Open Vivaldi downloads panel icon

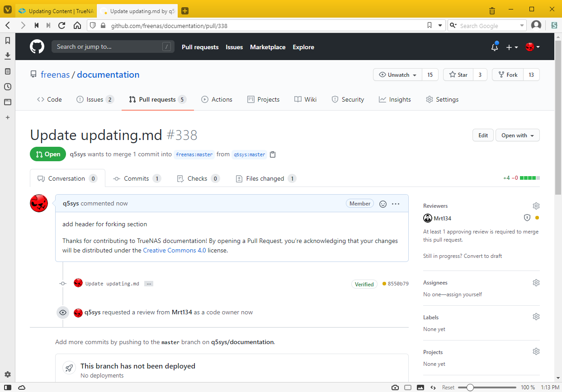point(8,56)
